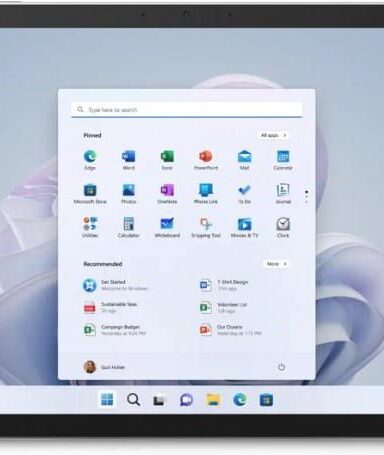Launch Edge from the taskbar
The height and width of the screenshot is (455, 384).
tap(240, 399)
